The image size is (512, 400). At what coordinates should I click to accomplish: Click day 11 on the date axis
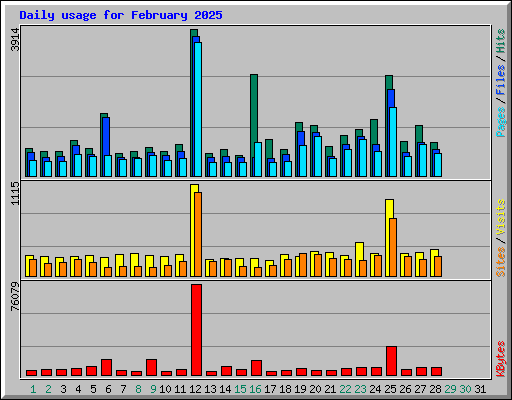tap(180, 389)
